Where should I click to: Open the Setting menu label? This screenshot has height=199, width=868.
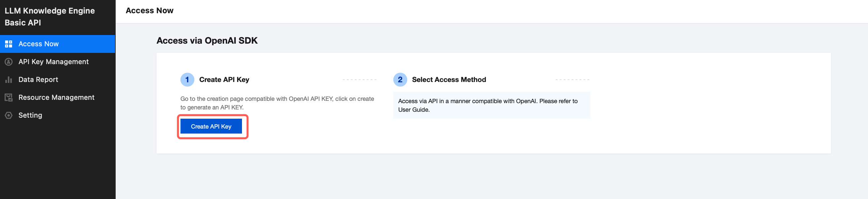(x=30, y=115)
